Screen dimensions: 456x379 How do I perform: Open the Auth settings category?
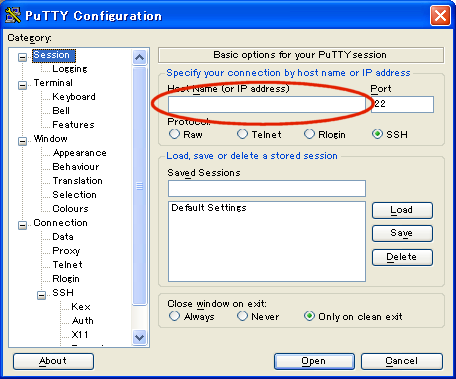coord(82,321)
